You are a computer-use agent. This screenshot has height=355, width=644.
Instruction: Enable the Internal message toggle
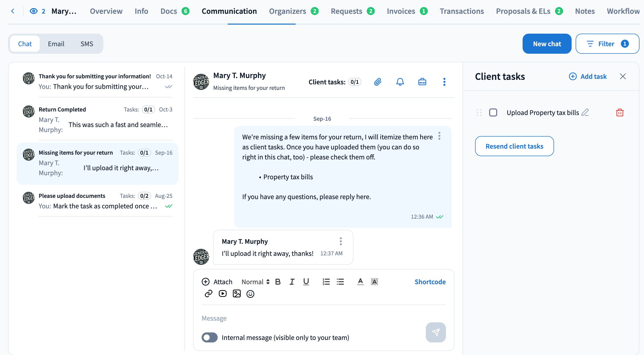(209, 337)
